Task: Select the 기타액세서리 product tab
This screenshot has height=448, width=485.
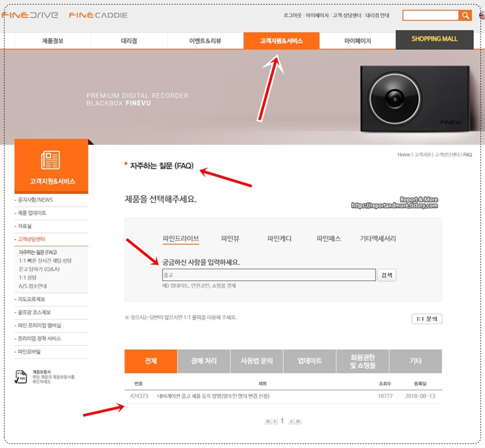Action: (x=378, y=238)
